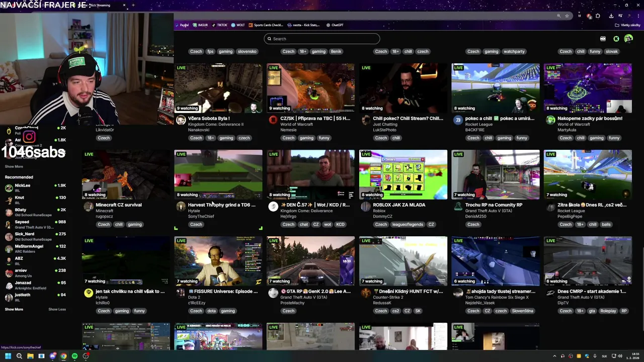Viewport: 644px width, 362px height.
Task: Open Sayeed channel in the Recommended list
Action: [35, 224]
